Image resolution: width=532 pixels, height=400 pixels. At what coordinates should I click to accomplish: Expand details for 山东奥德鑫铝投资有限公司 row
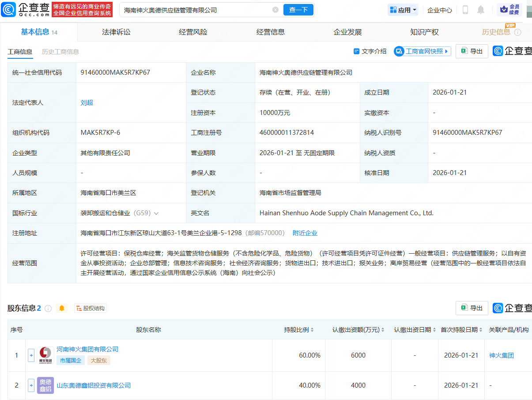click(31, 385)
